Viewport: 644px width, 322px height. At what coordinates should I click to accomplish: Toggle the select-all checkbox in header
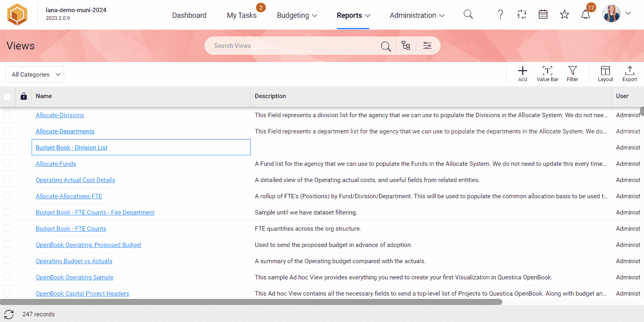tap(7, 97)
